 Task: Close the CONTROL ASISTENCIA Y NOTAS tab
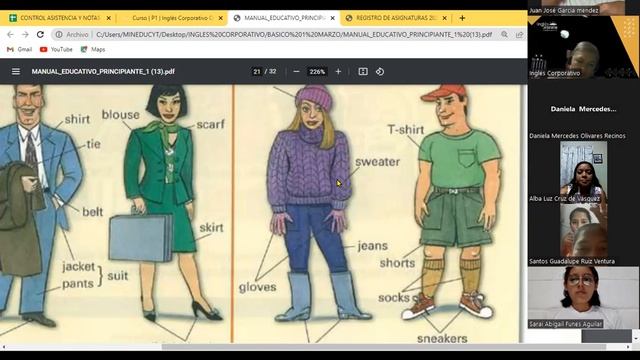tap(109, 18)
